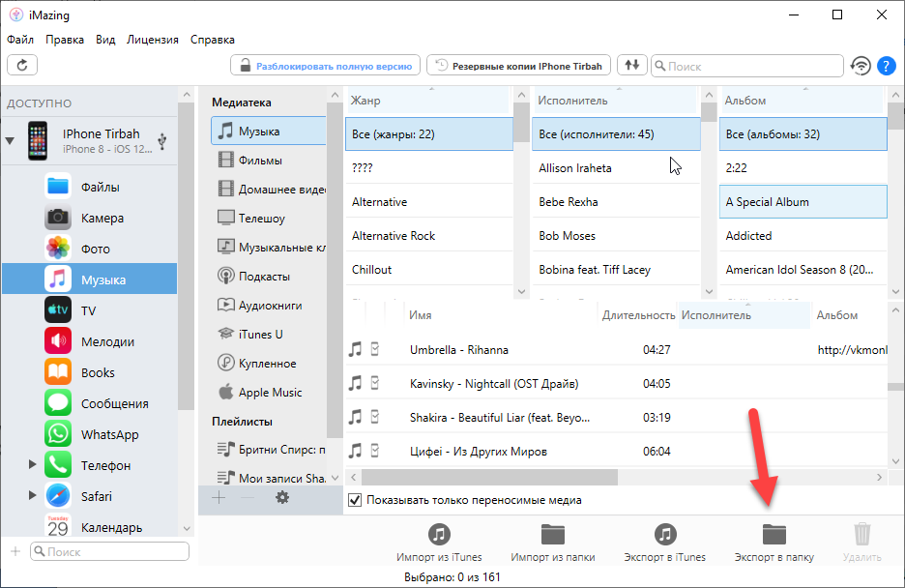Click Экспорт в папку folder icon

[774, 534]
